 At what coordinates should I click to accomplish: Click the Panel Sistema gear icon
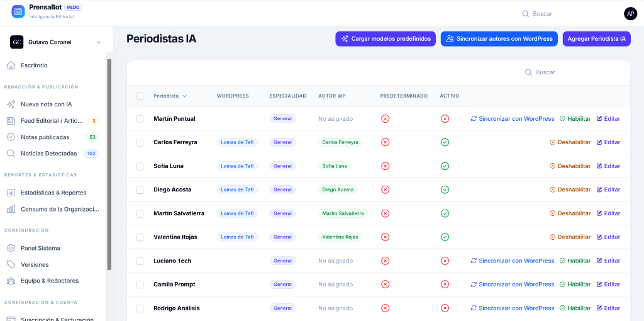pos(11,248)
